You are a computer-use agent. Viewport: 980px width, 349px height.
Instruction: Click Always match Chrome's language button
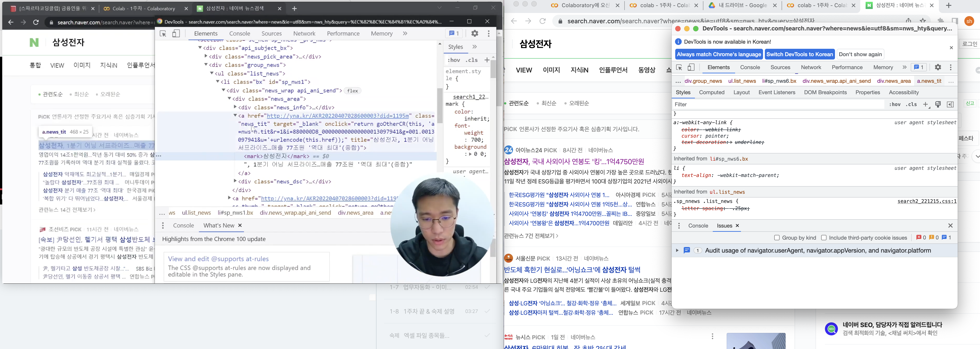click(x=719, y=55)
